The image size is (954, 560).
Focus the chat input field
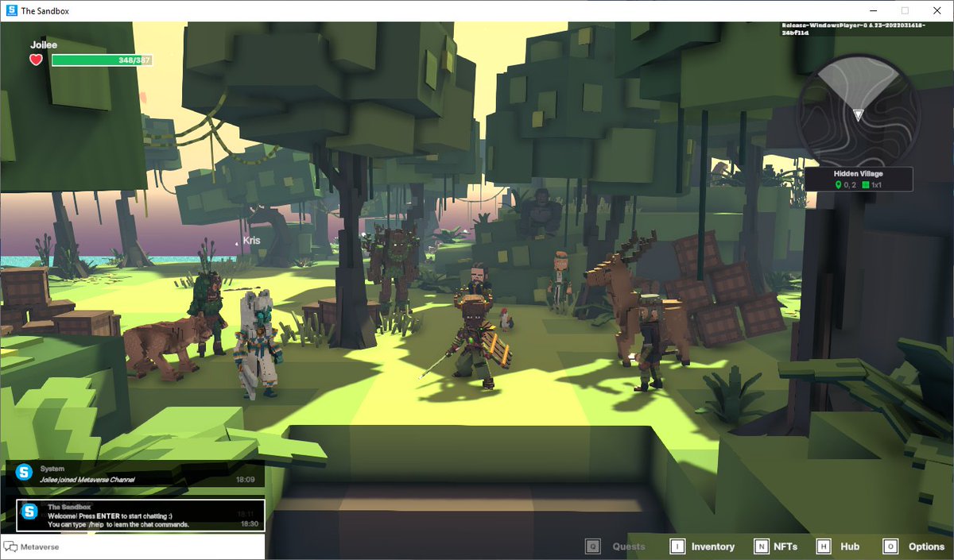[132, 546]
